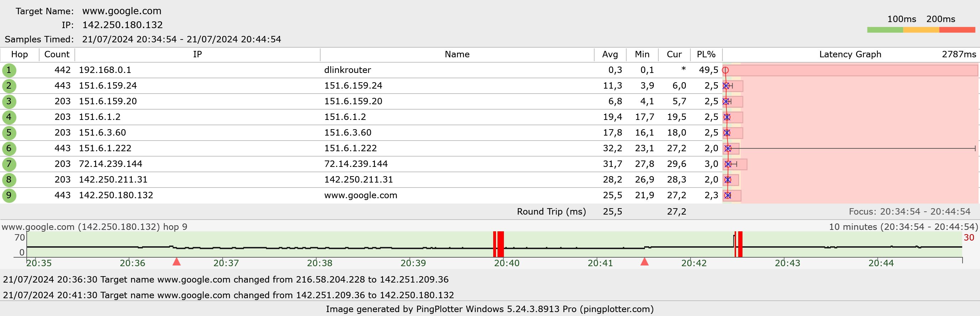
Task: Click the green hop 6 circle icon
Action: pos(9,148)
